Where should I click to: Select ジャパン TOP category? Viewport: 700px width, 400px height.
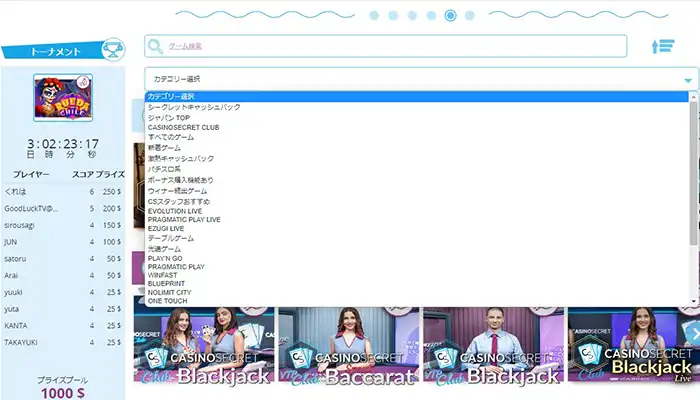click(x=169, y=118)
